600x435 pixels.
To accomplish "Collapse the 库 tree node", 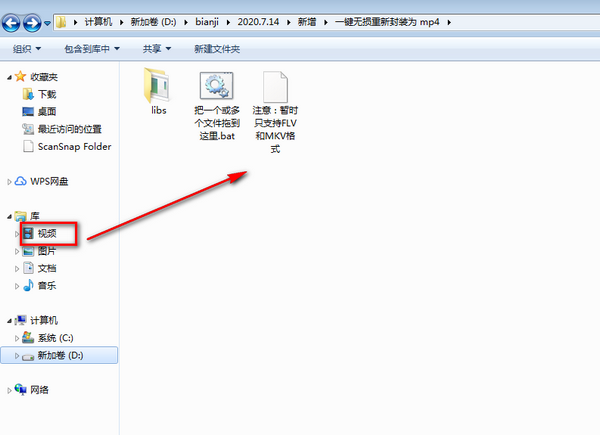I will pyautogui.click(x=9, y=217).
